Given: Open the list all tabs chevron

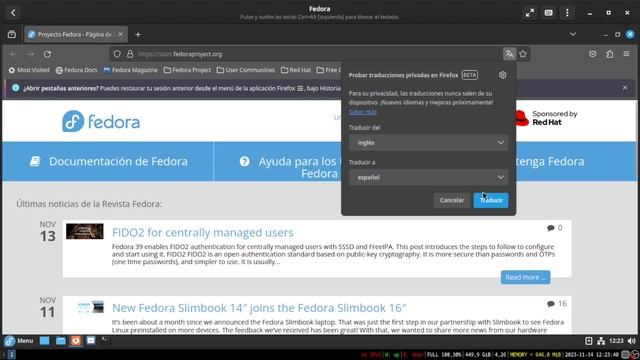Looking at the screenshot, I should [573, 35].
